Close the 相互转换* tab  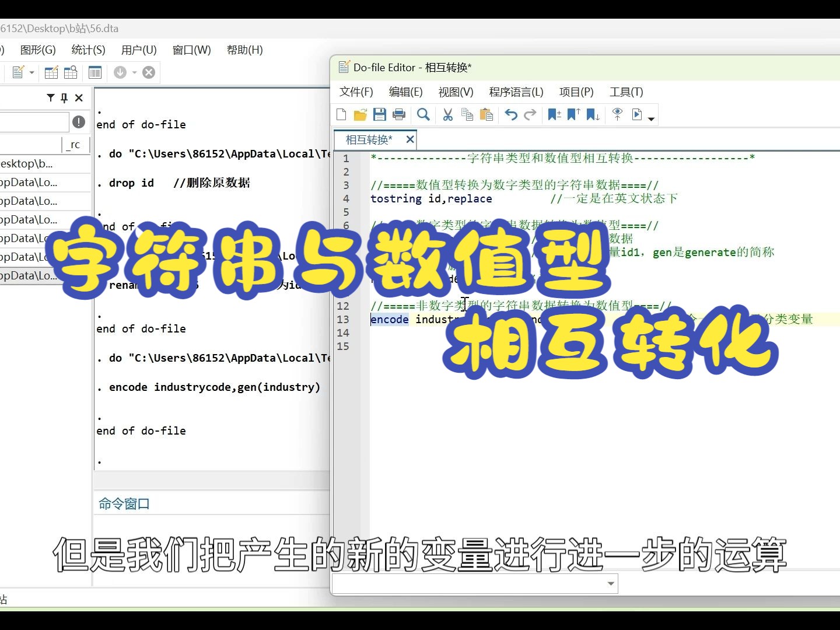(x=410, y=139)
